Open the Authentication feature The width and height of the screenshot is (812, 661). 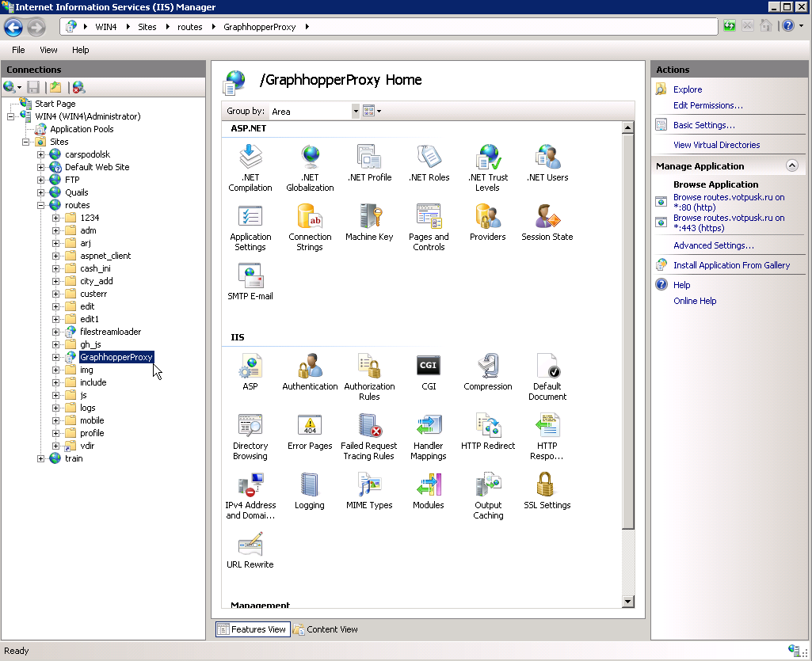pyautogui.click(x=310, y=372)
